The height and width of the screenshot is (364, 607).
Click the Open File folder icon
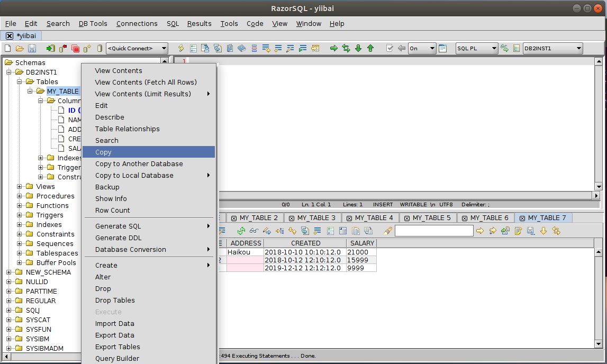(20, 48)
